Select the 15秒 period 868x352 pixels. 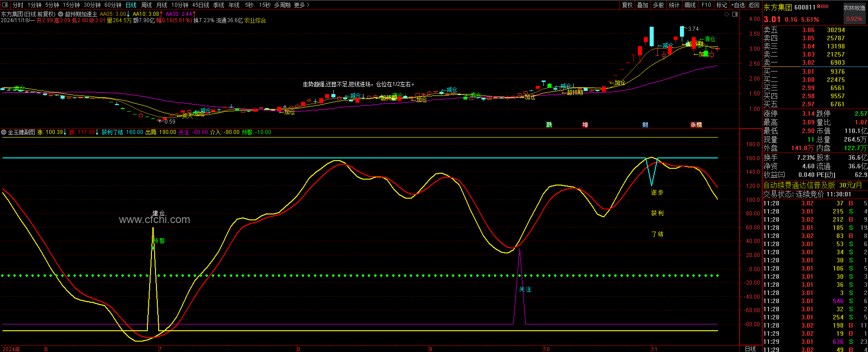[x=264, y=5]
